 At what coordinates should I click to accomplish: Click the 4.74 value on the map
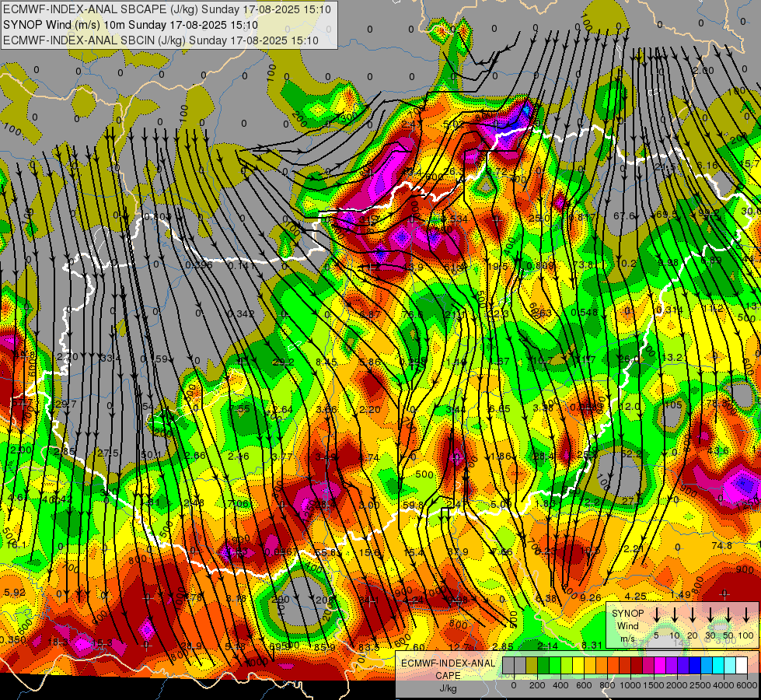pyautogui.click(x=368, y=457)
